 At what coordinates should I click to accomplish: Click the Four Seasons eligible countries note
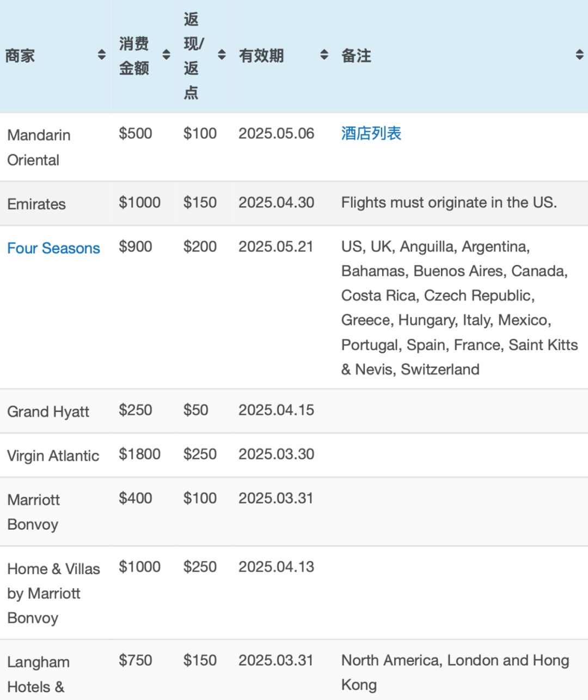[x=460, y=308]
